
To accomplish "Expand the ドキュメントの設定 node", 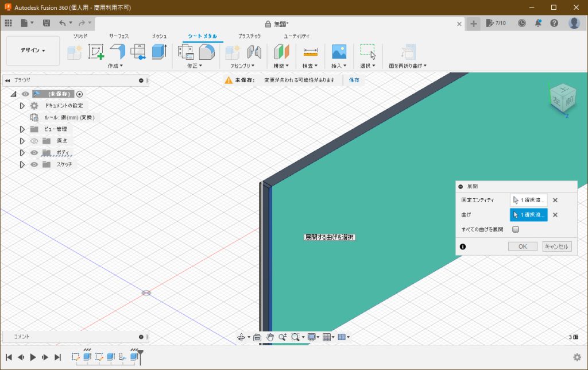I will [x=22, y=106].
